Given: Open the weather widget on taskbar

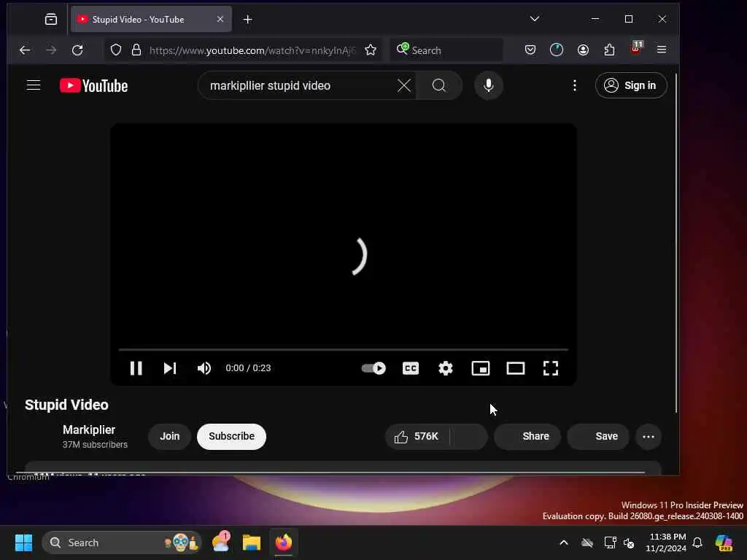Looking at the screenshot, I should [220, 542].
